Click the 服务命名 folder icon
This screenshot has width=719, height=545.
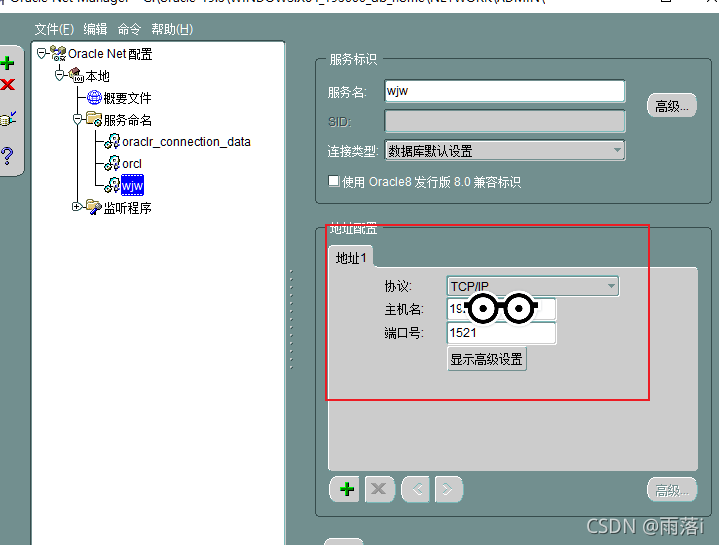click(x=94, y=119)
